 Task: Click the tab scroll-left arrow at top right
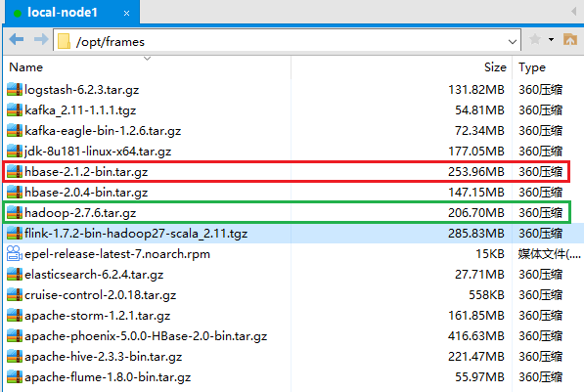[x=574, y=12]
